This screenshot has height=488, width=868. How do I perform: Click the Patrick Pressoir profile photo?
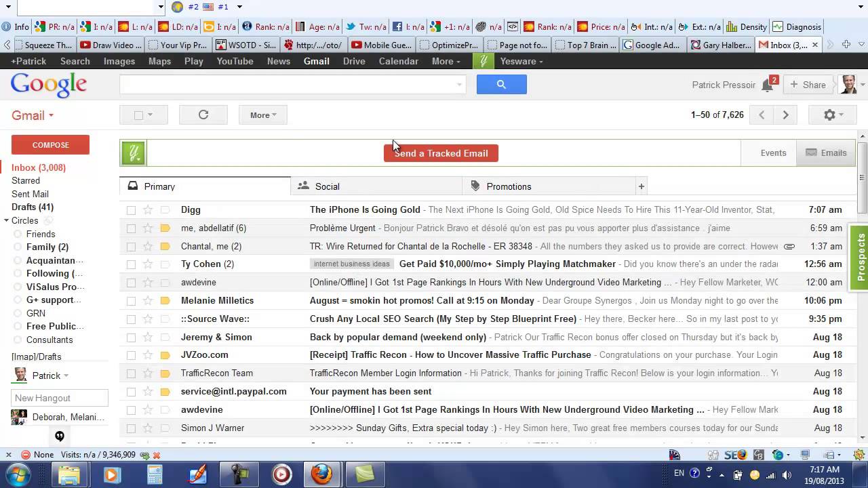(x=848, y=85)
